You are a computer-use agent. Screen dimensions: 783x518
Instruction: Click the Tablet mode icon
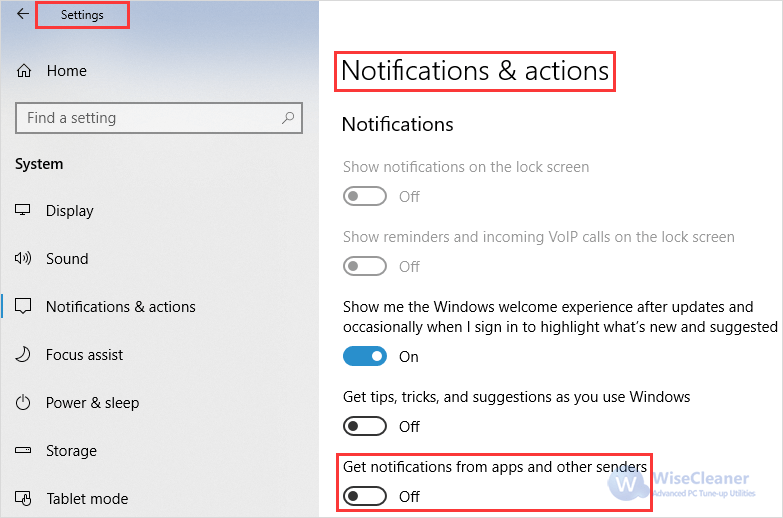(23, 498)
